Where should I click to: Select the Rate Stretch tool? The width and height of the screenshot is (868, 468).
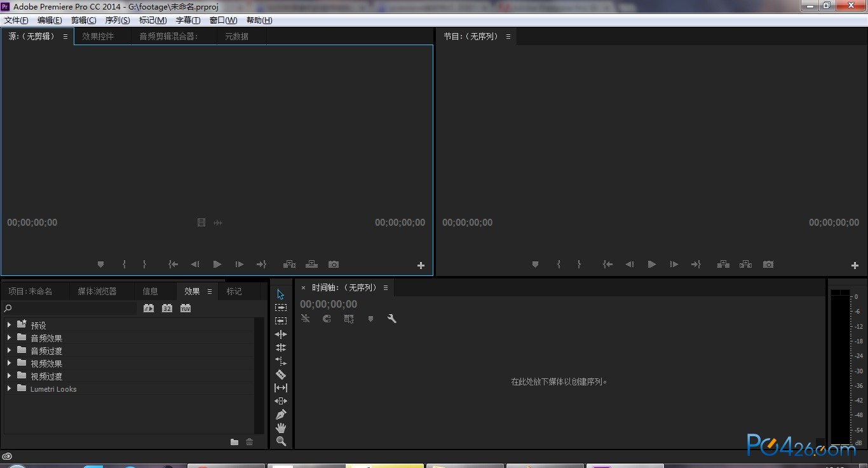click(x=281, y=361)
